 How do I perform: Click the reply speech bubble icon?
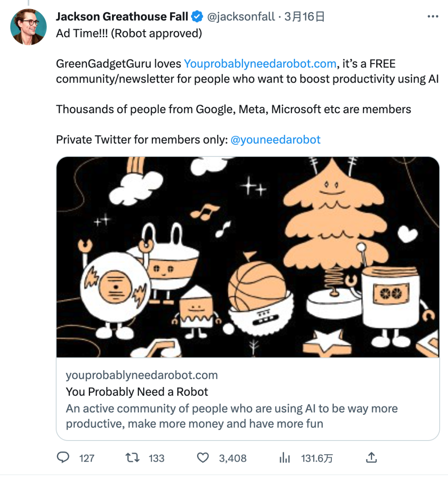click(x=63, y=458)
